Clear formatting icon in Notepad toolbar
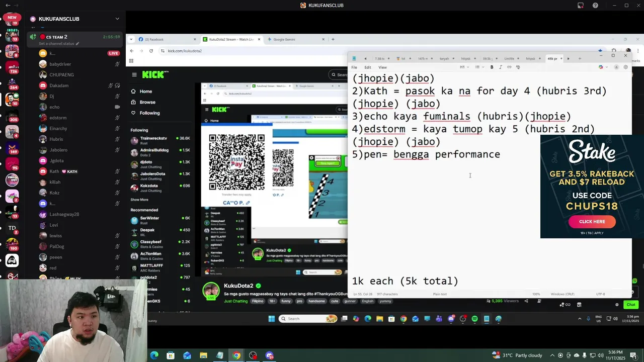This screenshot has height=362, width=644. point(518,67)
